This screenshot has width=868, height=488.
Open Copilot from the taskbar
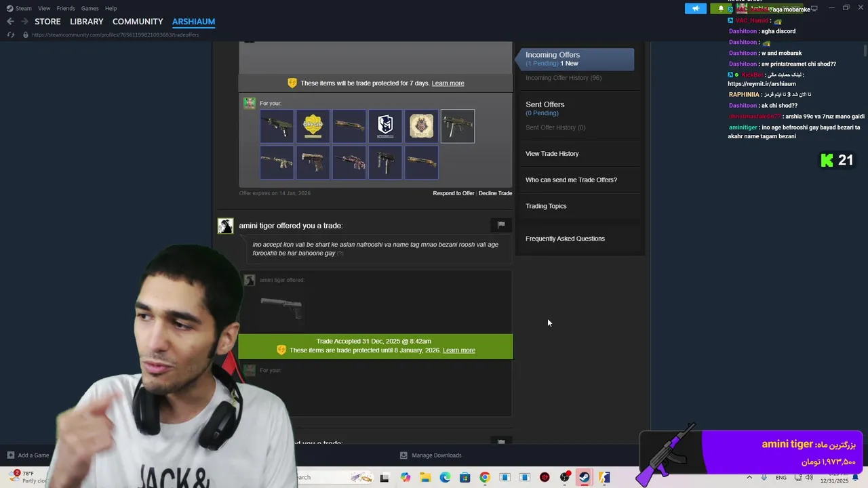pyautogui.click(x=406, y=477)
